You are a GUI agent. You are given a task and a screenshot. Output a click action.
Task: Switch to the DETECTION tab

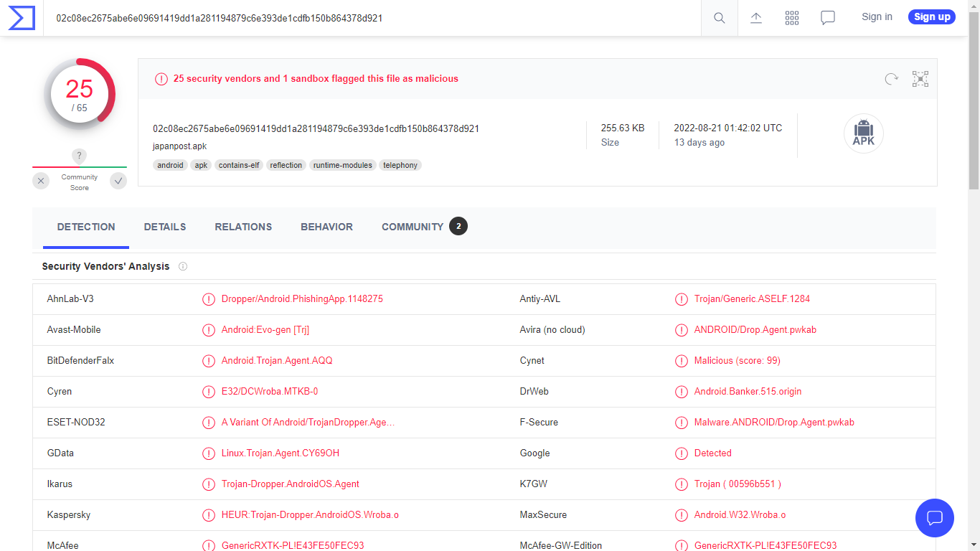tap(86, 227)
